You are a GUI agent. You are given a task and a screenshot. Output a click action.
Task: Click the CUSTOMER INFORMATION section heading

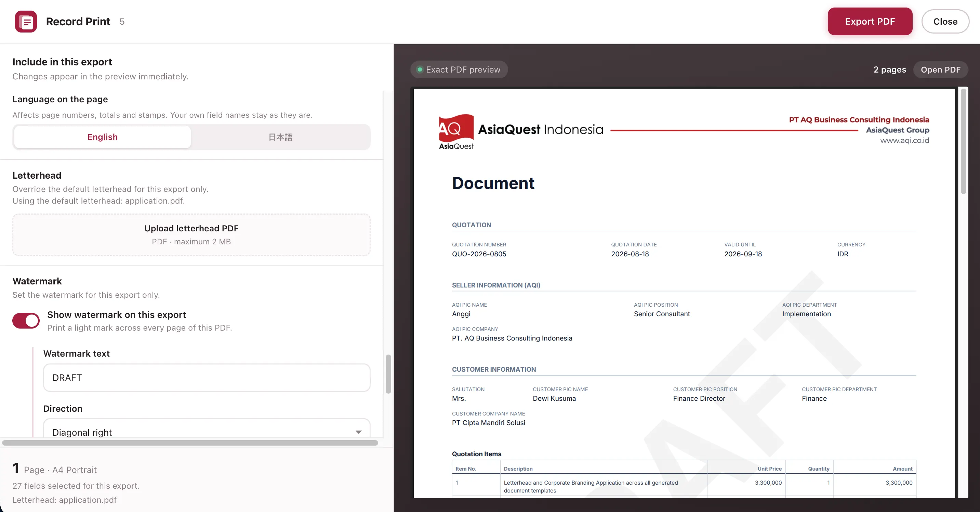(x=494, y=370)
